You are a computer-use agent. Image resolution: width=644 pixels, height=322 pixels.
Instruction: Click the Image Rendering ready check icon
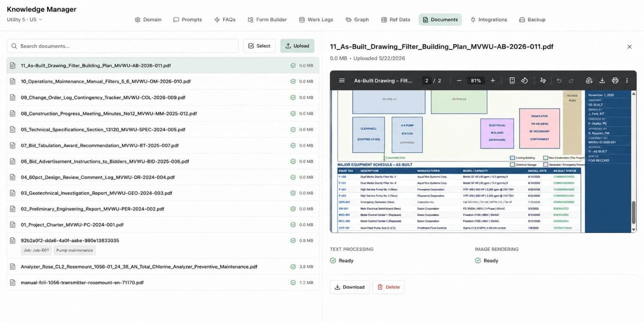478,260
